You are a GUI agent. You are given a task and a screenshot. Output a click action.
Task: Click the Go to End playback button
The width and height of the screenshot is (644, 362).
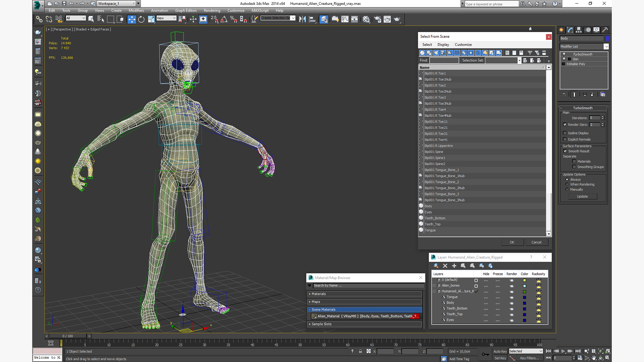(x=578, y=351)
